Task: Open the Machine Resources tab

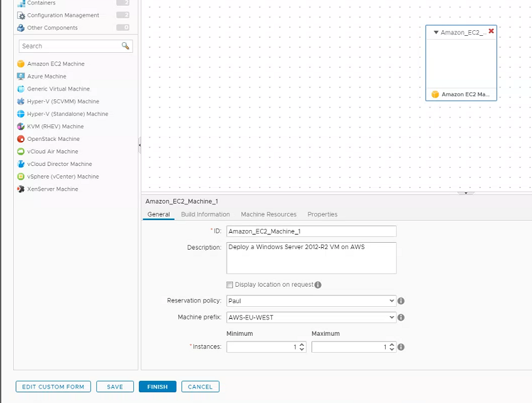Action: [268, 214]
